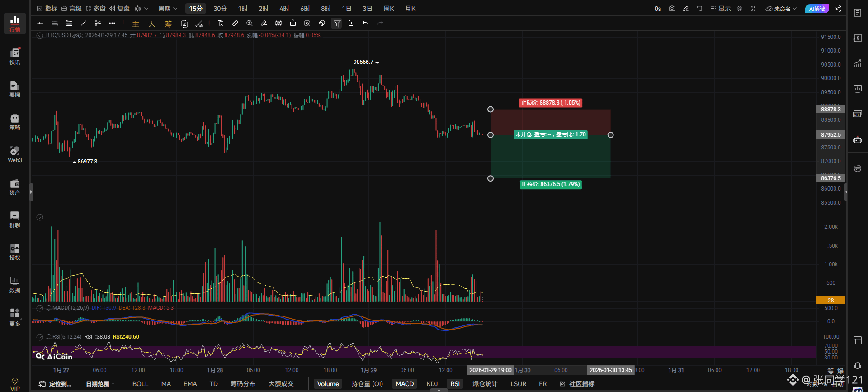The width and height of the screenshot is (868, 392).
Task: Select the ruler measurement tool
Action: 235,23
